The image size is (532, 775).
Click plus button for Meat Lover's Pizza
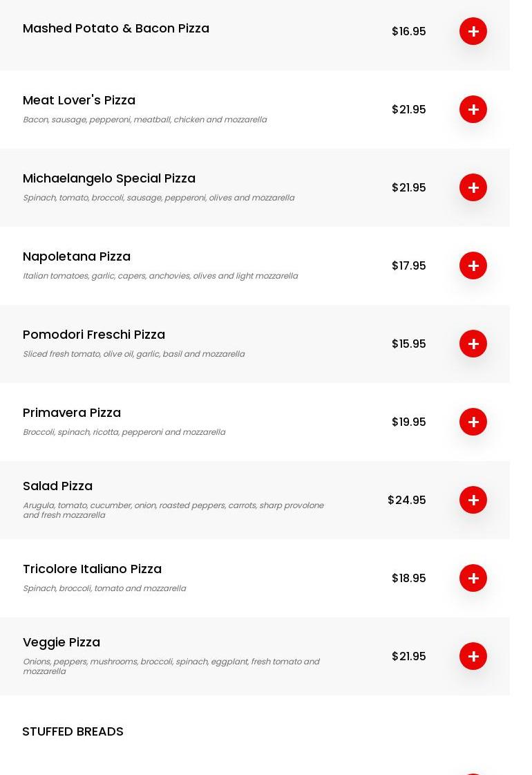[x=473, y=109]
